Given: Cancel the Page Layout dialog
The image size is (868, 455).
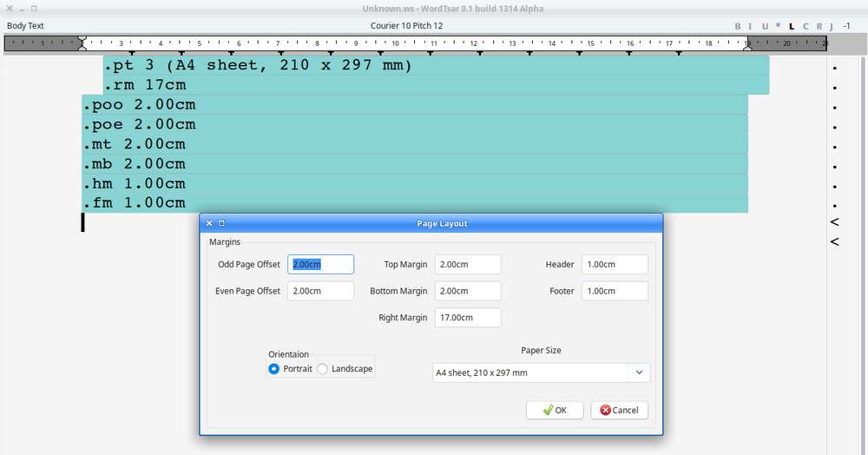Looking at the screenshot, I should click(619, 410).
